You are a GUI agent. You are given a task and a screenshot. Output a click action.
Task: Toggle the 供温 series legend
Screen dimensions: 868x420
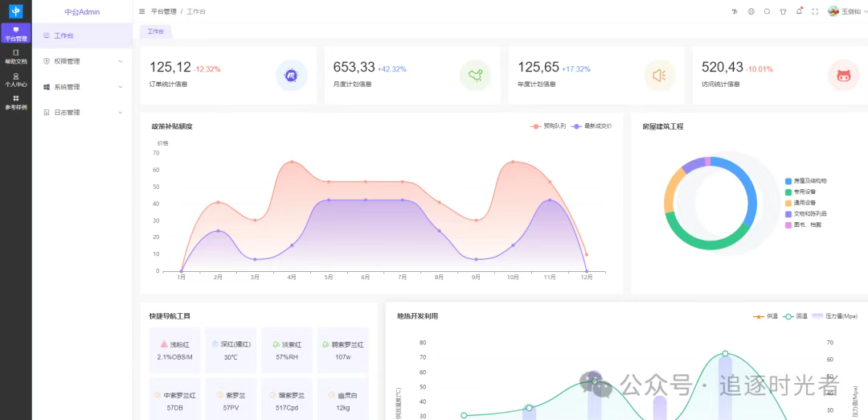click(765, 316)
